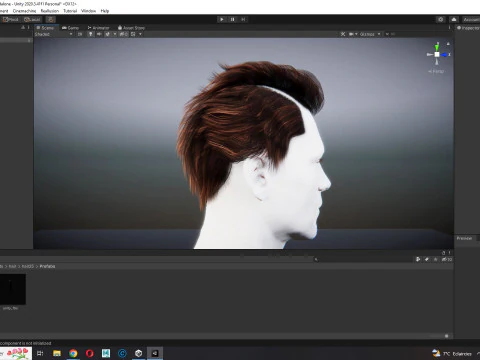Open Task View on the taskbar
This screenshot has width=480, height=360.
click(40, 353)
